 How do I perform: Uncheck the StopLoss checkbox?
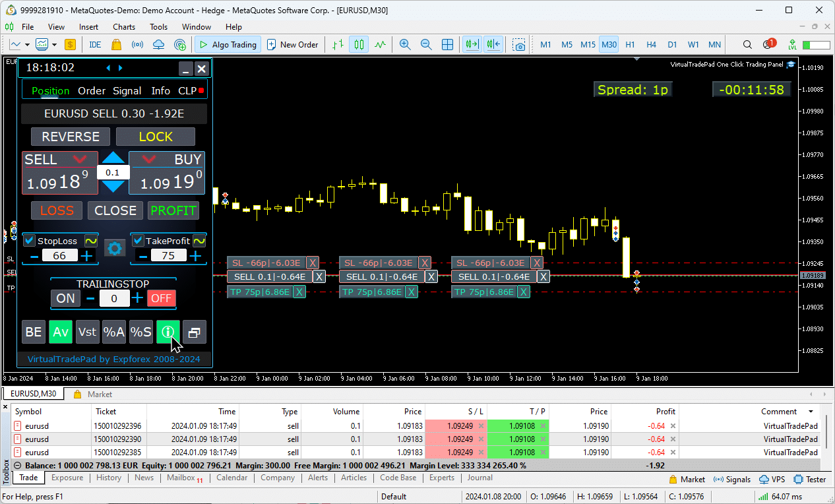point(29,241)
